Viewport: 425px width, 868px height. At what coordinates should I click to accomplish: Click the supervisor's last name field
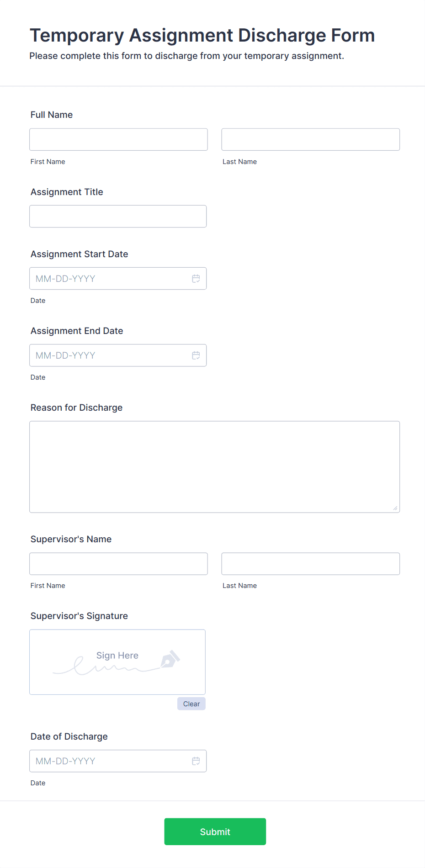pyautogui.click(x=310, y=564)
